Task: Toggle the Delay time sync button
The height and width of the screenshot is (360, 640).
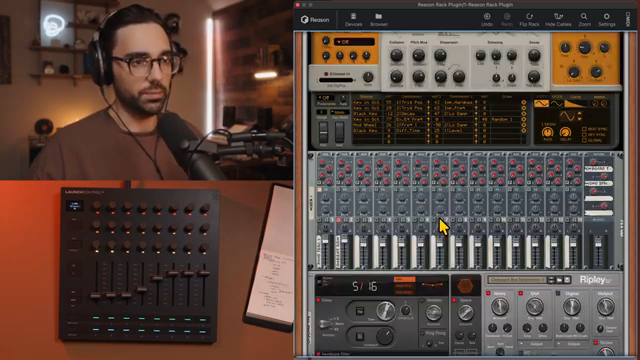Action: point(359,311)
